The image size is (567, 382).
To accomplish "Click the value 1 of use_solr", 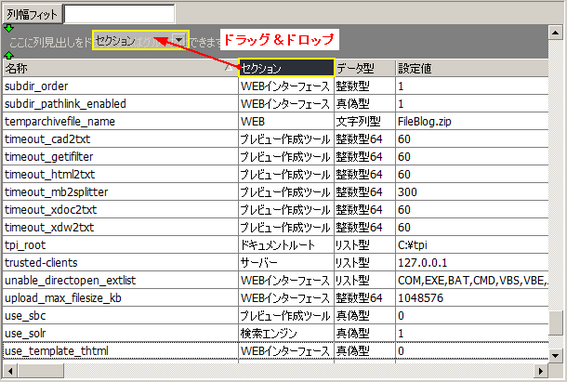I will point(472,333).
